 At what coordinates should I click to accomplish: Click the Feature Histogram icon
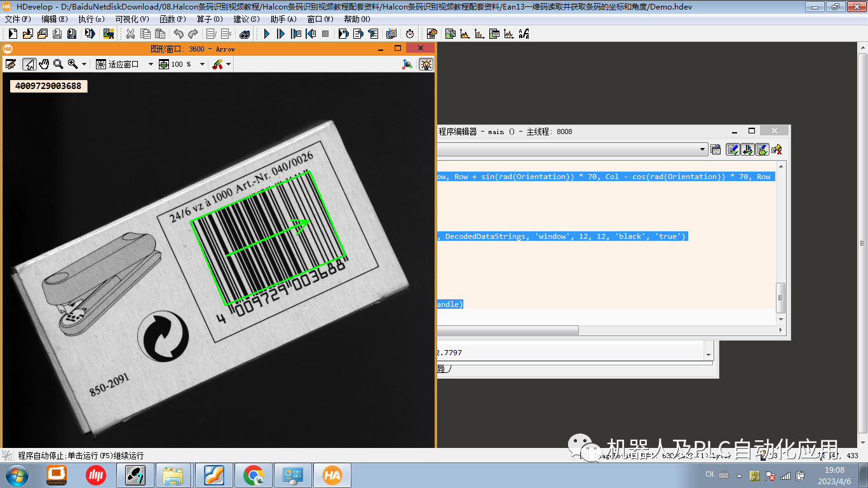coord(479,34)
